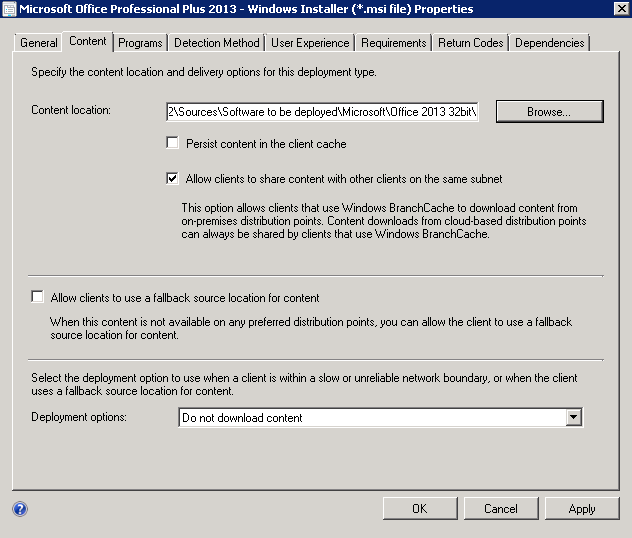Open the Deployment options dropdown arrow
Image resolution: width=632 pixels, height=538 pixels.
[x=573, y=418]
